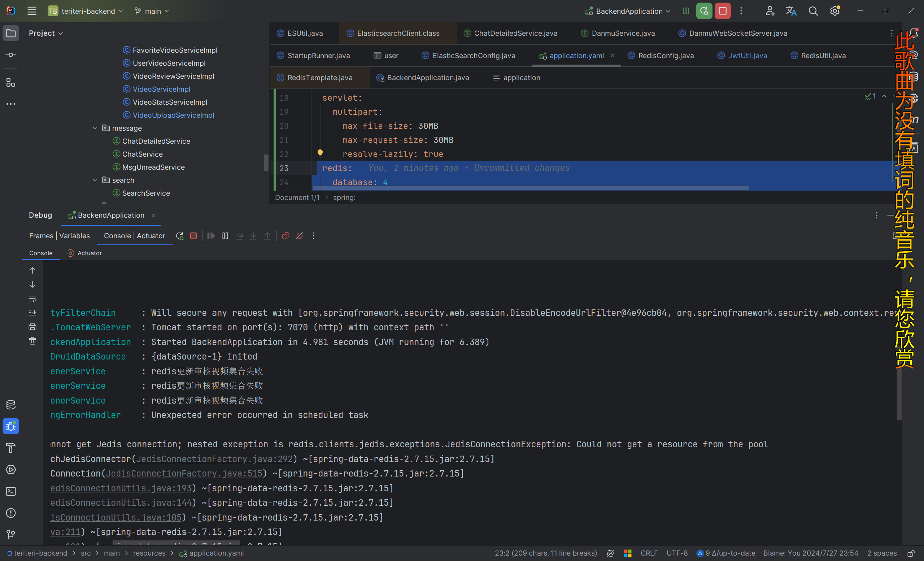
Task: Stop the debug session red square
Action: click(x=193, y=236)
